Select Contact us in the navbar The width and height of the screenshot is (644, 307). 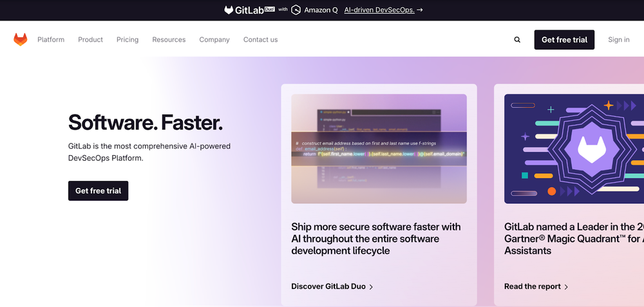pyautogui.click(x=260, y=40)
